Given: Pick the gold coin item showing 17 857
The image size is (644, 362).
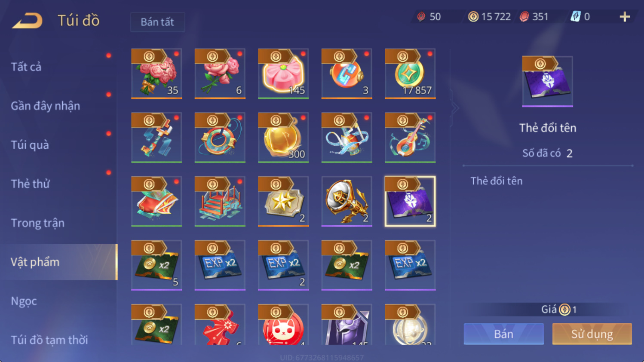Looking at the screenshot, I should point(410,74).
